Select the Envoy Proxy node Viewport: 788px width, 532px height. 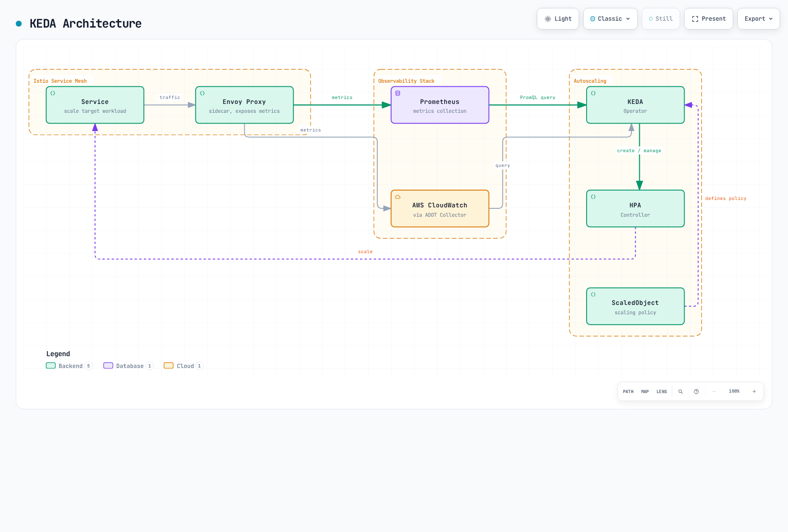244,105
